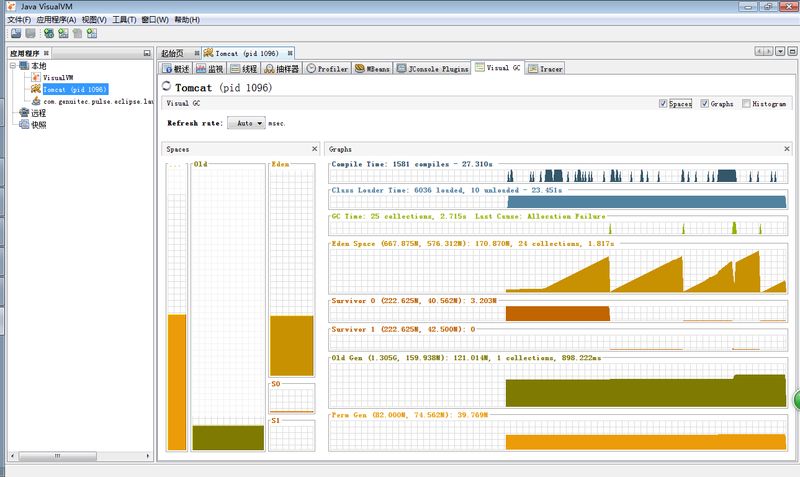Switch to the Profiler tab
Image resolution: width=800 pixels, height=477 pixels.
pos(327,68)
